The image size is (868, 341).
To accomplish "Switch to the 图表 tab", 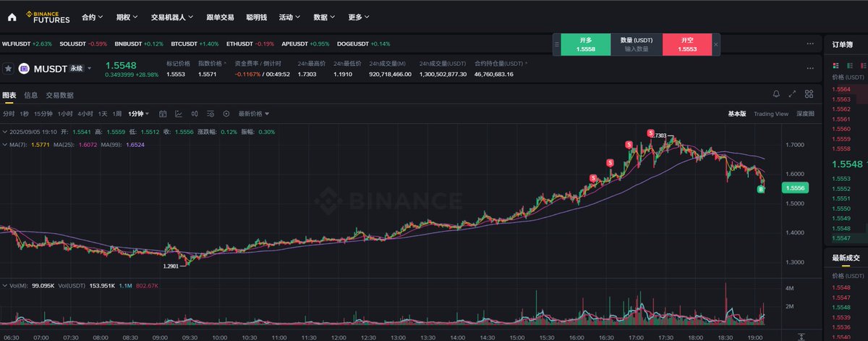I will pos(9,95).
